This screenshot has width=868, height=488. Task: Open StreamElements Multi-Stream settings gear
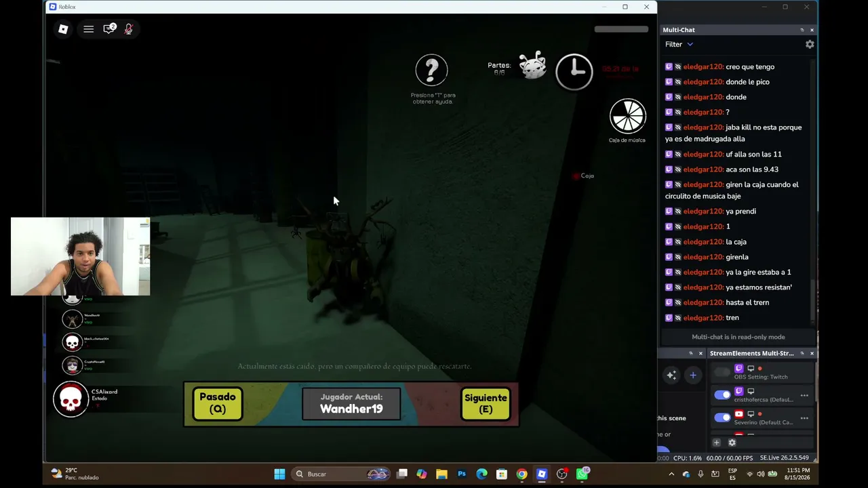pos(732,443)
